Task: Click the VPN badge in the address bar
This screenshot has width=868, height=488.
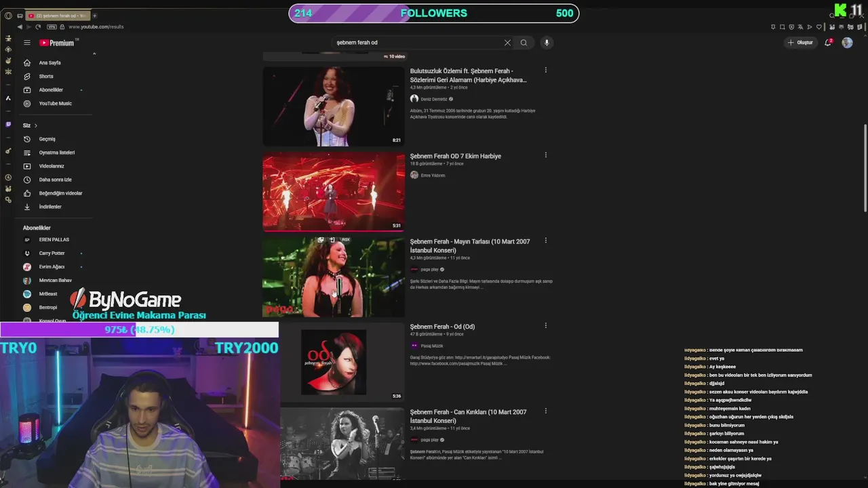Action: [52, 27]
